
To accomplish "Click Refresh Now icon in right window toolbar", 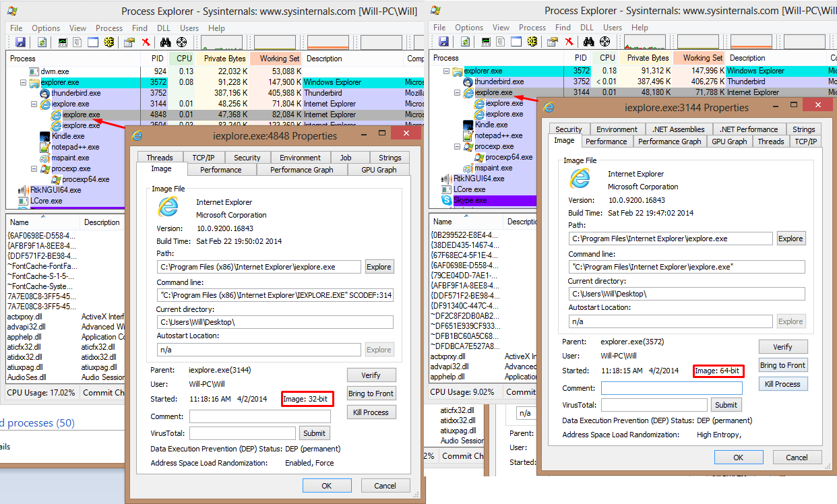I will pyautogui.click(x=465, y=42).
